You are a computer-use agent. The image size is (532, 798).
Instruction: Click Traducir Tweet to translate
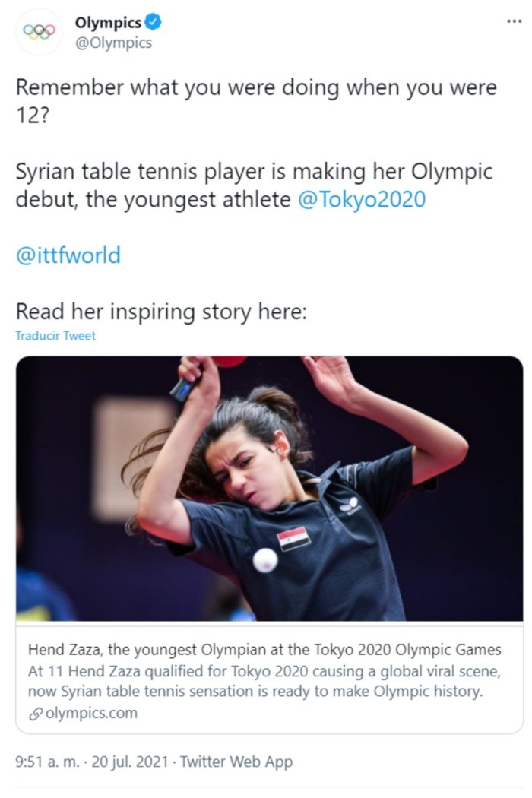(55, 336)
